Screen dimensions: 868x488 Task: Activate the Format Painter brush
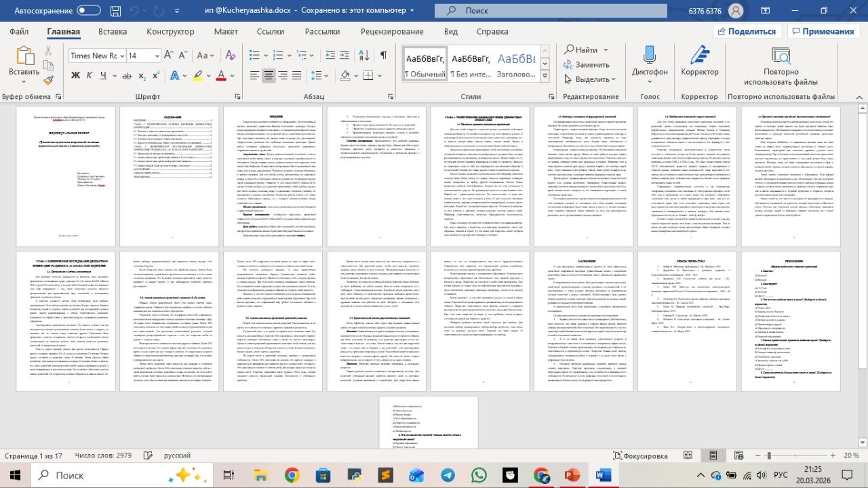click(48, 80)
